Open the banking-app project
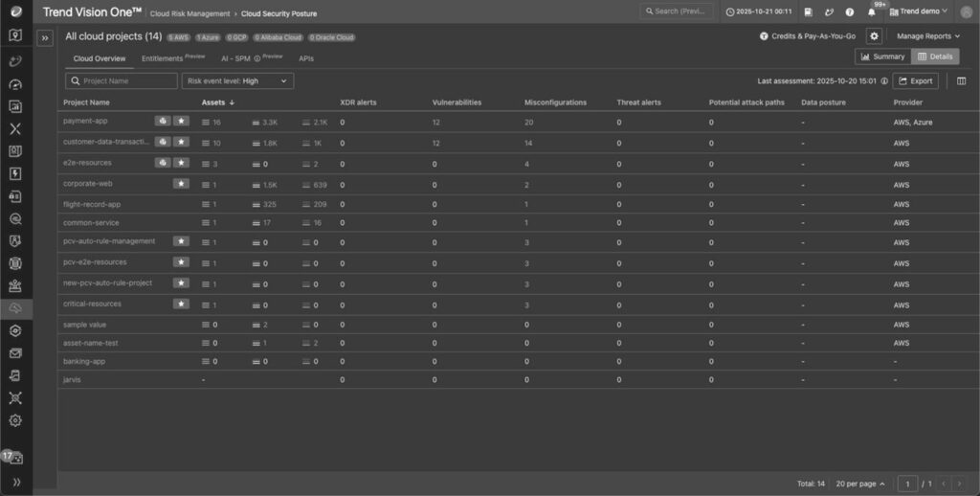980x496 pixels. pos(84,362)
